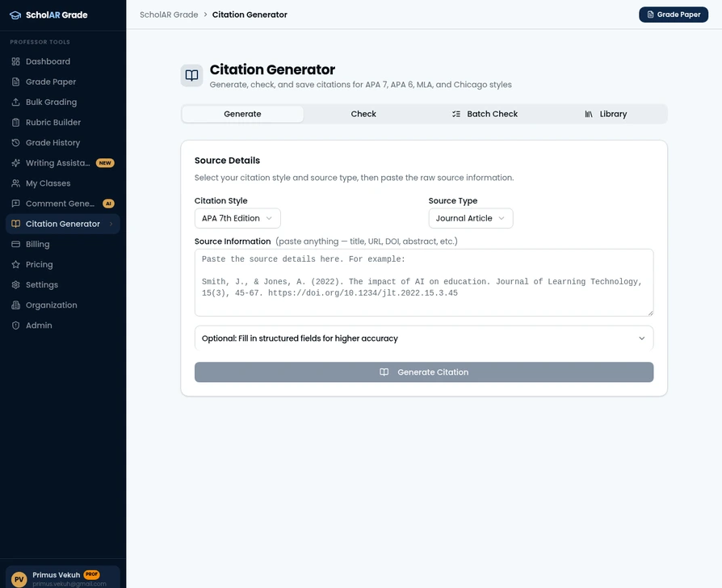722x588 pixels.
Task: Click the breadcrumb separator chevron
Action: pos(205,15)
